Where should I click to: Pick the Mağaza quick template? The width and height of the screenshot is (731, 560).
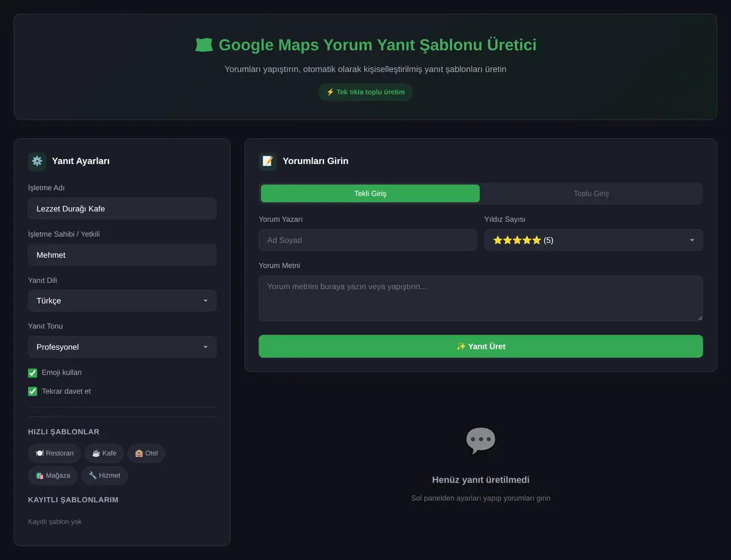tap(53, 475)
